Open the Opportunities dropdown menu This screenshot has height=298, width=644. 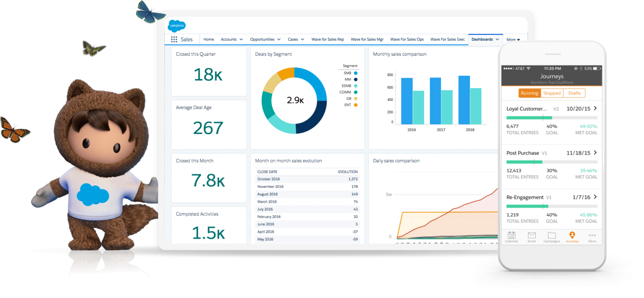[x=265, y=39]
